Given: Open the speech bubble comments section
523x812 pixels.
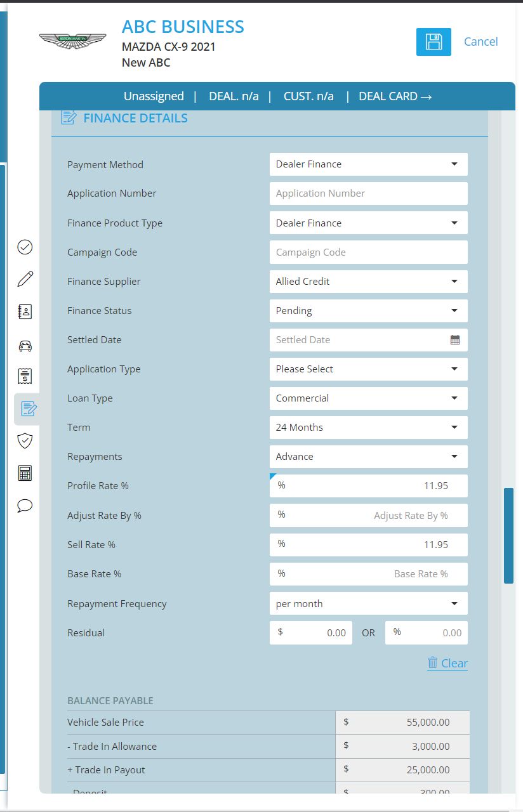Looking at the screenshot, I should pyautogui.click(x=25, y=506).
